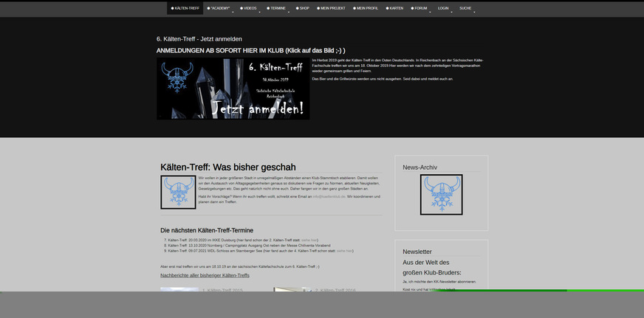
Task: Open MEIN PROJEKT in the navigation bar
Action: point(331,8)
